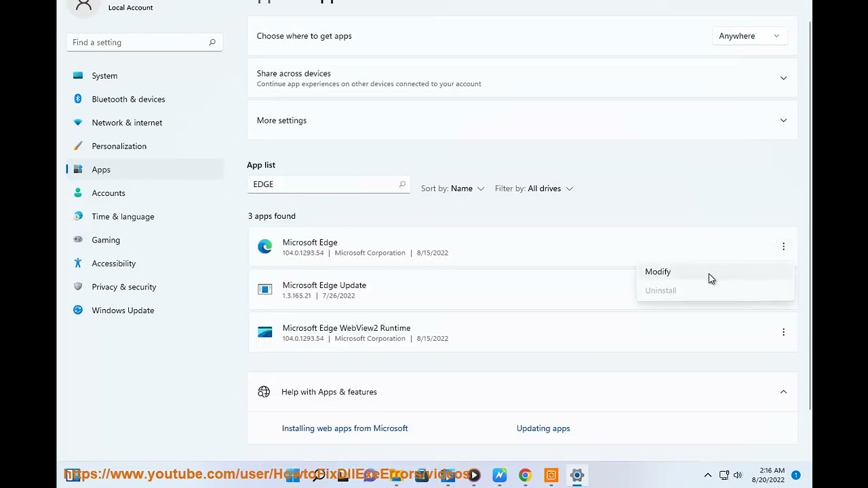The height and width of the screenshot is (488, 868).
Task: Open more options for Edge WebView2 Runtime
Action: pyautogui.click(x=783, y=332)
